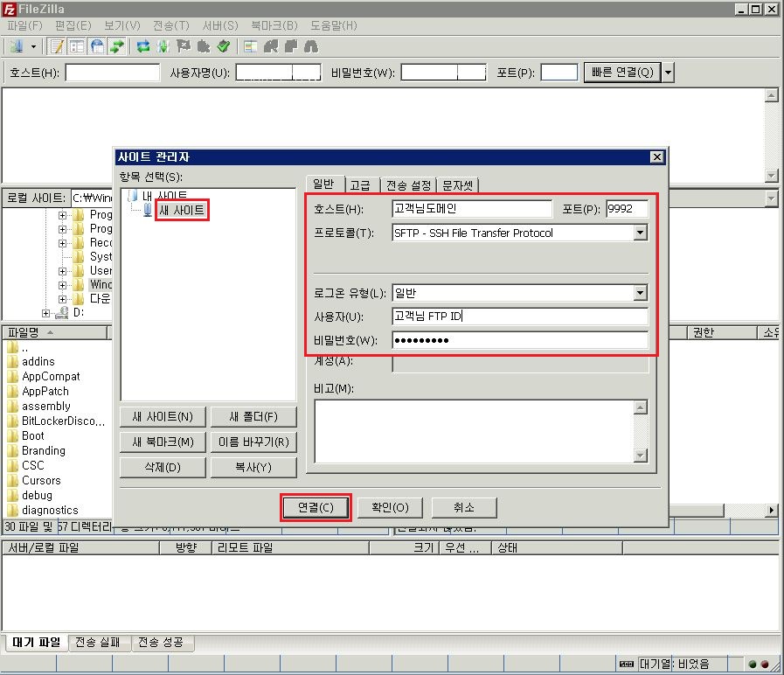The height and width of the screenshot is (675, 784).
Task: Click the 새 폴더(F) button
Action: (x=253, y=416)
